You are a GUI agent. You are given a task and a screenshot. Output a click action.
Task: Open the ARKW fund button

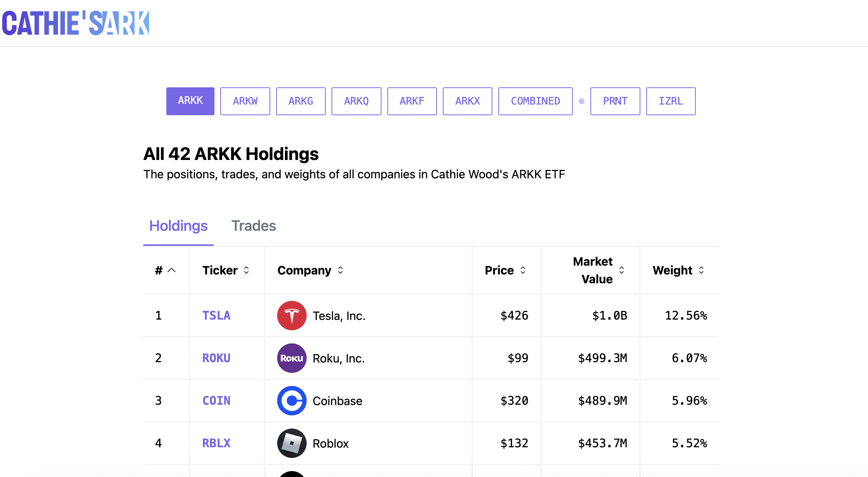click(245, 101)
